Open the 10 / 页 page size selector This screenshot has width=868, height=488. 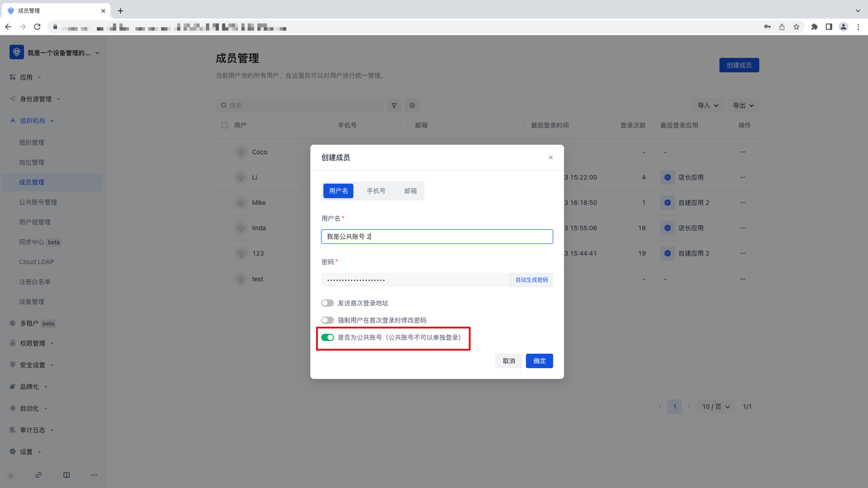(716, 407)
